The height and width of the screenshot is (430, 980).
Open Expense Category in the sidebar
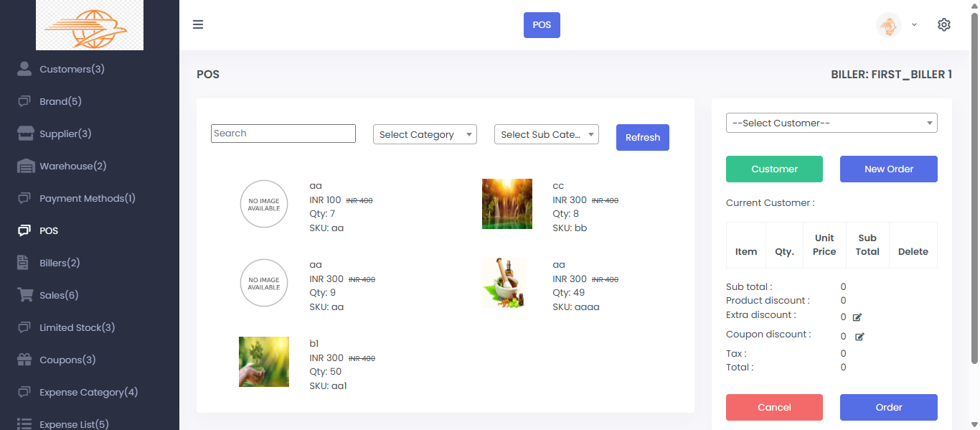pos(88,392)
